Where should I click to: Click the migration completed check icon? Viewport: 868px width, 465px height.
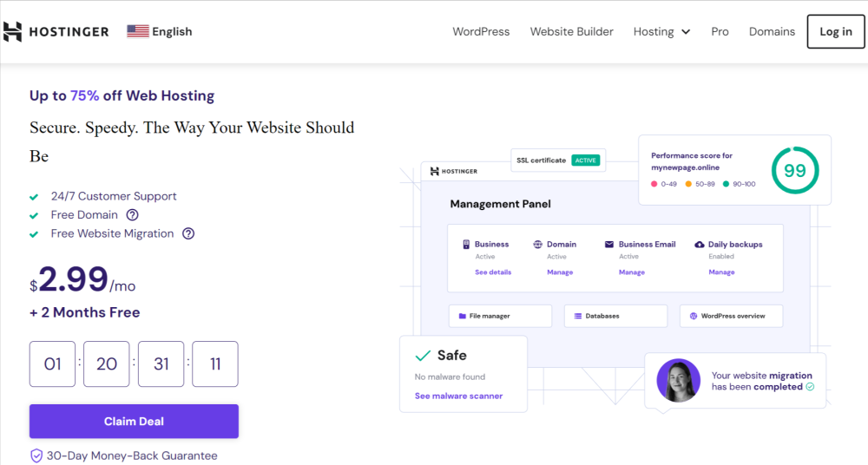[810, 387]
